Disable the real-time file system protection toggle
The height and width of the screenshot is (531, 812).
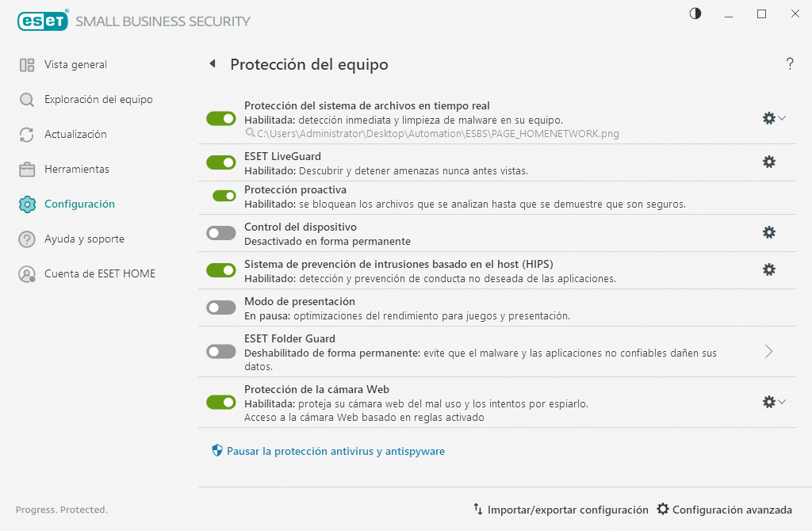pyautogui.click(x=221, y=118)
